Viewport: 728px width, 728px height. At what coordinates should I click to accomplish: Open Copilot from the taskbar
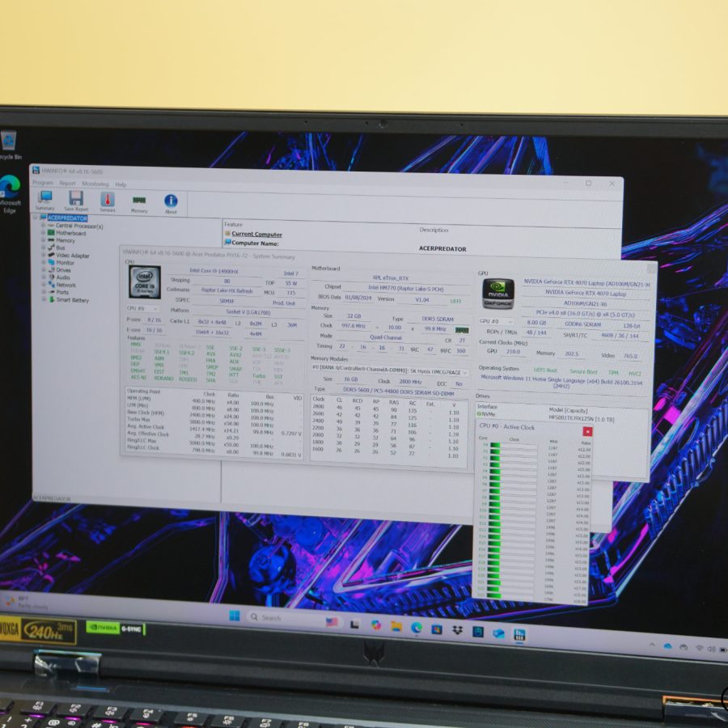[375, 625]
